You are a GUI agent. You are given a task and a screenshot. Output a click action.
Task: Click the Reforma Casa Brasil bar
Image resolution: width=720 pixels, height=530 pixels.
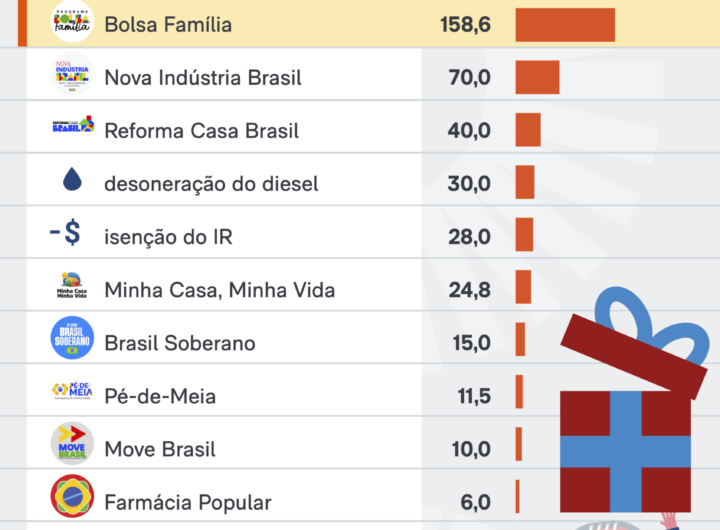pyautogui.click(x=528, y=130)
